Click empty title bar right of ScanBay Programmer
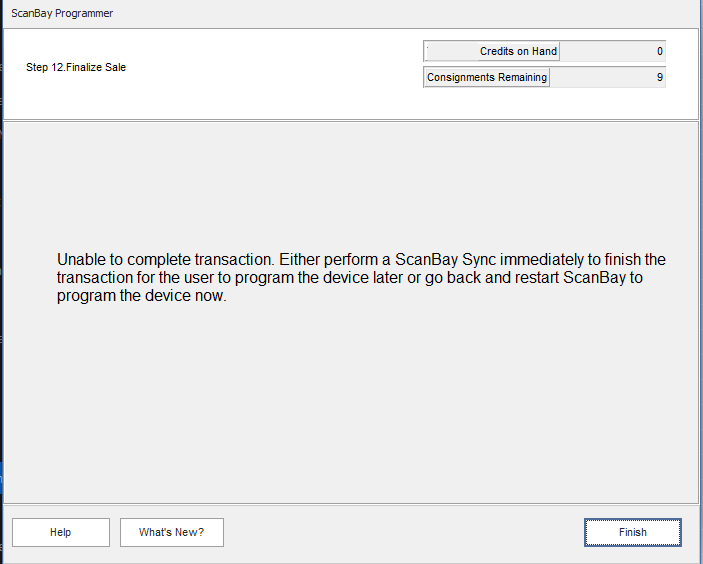This screenshot has height=564, width=703. click(400, 14)
